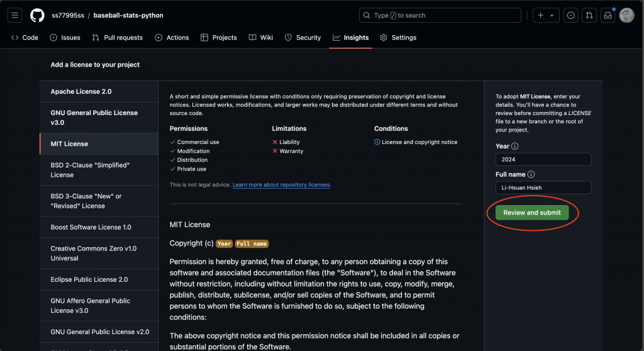This screenshot has width=644, height=351.
Task: Open the hamburger navigation menu
Action: (15, 16)
